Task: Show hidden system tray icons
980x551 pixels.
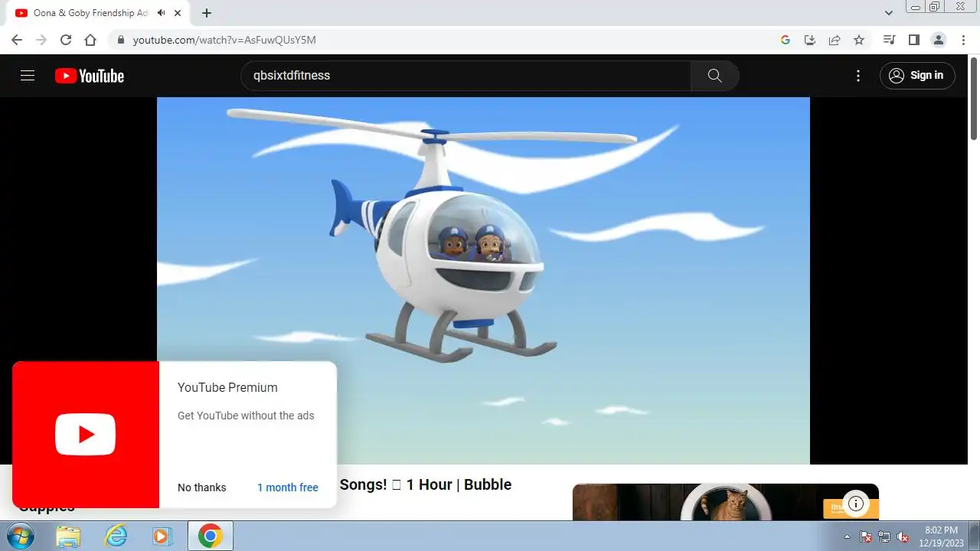Action: 847,536
